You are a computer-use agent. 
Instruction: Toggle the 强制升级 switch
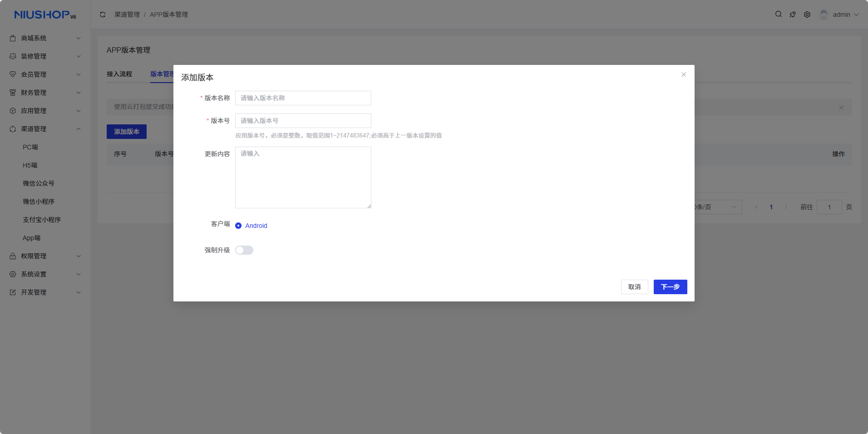pyautogui.click(x=244, y=250)
